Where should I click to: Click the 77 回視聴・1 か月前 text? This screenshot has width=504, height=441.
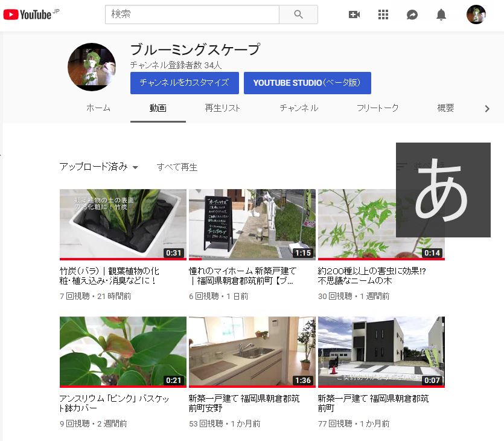354,423
